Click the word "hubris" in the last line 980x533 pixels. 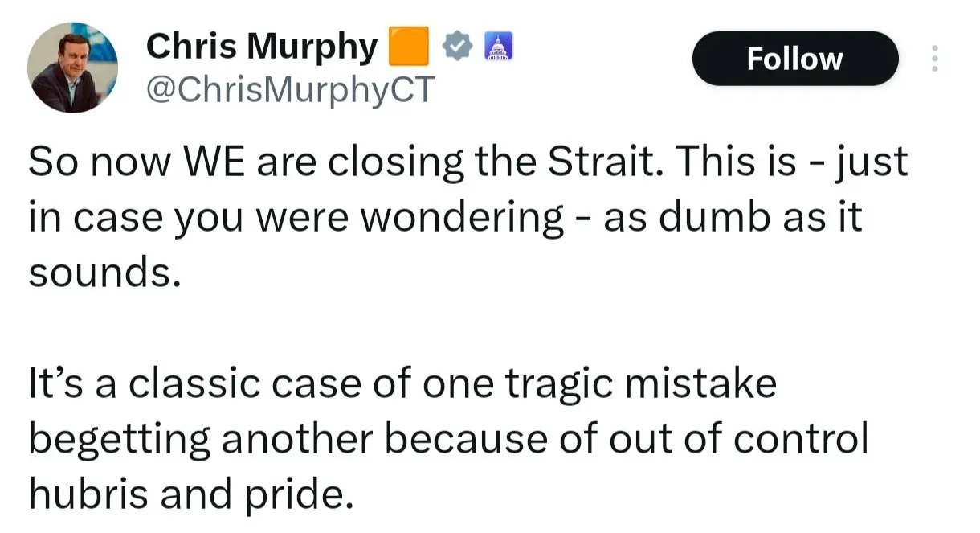tap(89, 494)
